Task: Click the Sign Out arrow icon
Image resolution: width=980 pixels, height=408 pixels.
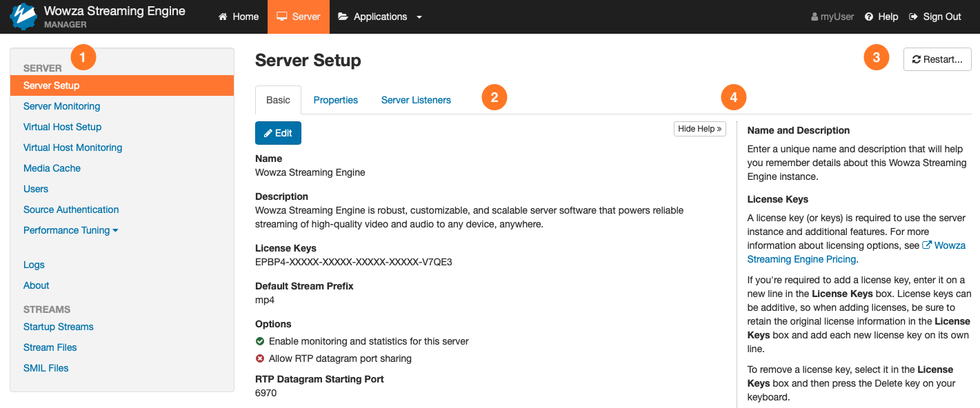Action: coord(914,17)
